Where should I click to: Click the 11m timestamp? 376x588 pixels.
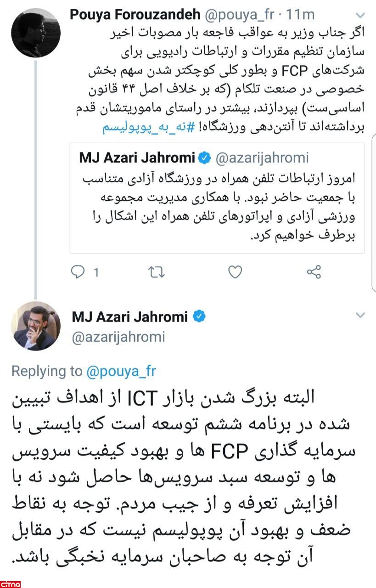click(300, 15)
